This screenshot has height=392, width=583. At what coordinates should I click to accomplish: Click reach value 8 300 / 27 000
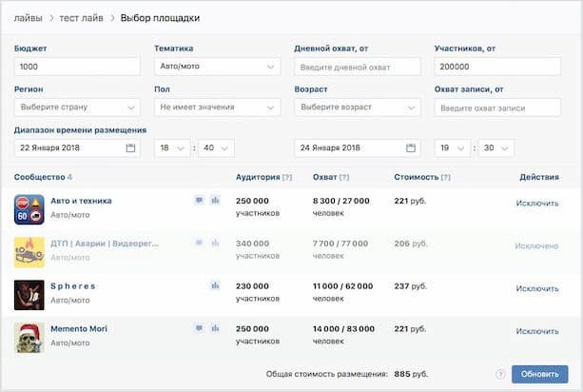pos(341,201)
